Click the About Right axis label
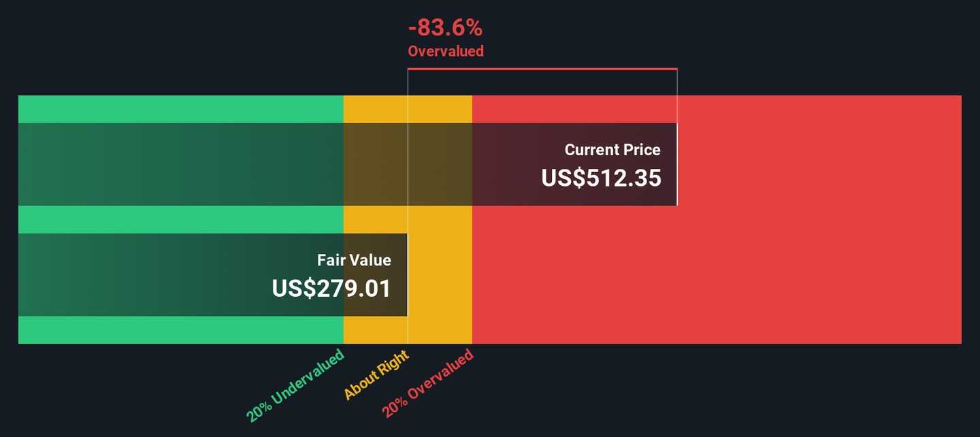 pyautogui.click(x=376, y=375)
